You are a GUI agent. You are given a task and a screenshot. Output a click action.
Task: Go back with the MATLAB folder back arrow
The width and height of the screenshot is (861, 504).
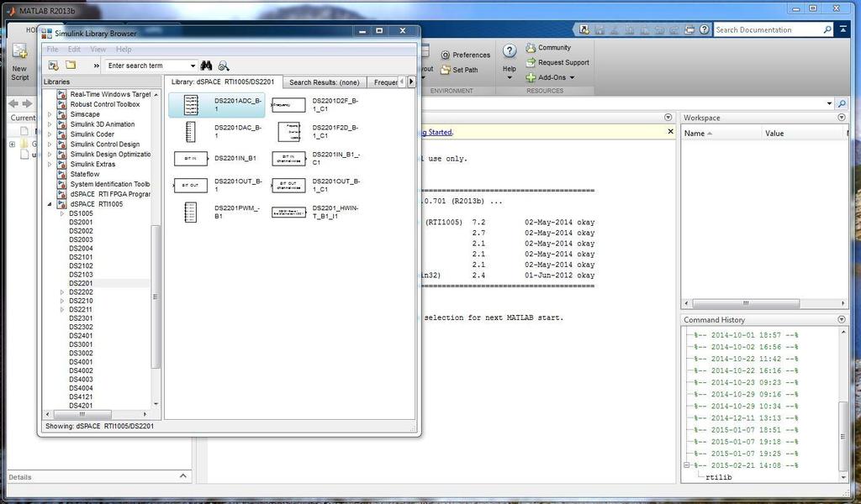(13, 103)
